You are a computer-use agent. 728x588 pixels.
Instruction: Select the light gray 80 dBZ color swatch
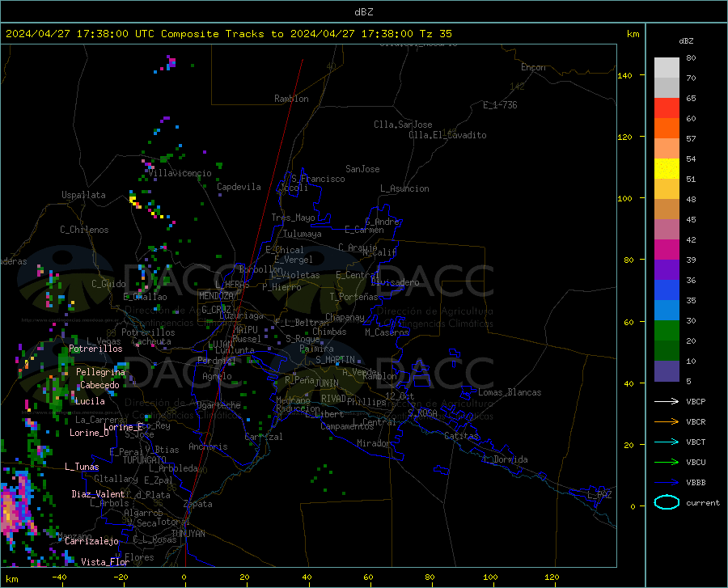(x=667, y=67)
